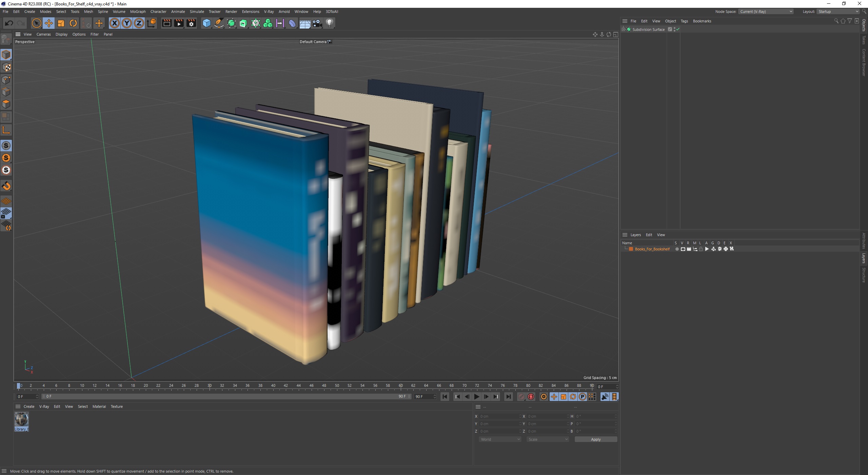Open the Node Space dropdown
Image resolution: width=868 pixels, height=475 pixels.
point(766,12)
